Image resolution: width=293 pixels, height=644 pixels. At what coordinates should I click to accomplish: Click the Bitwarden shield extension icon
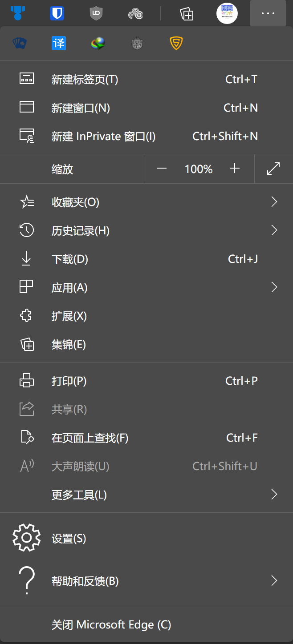57,13
